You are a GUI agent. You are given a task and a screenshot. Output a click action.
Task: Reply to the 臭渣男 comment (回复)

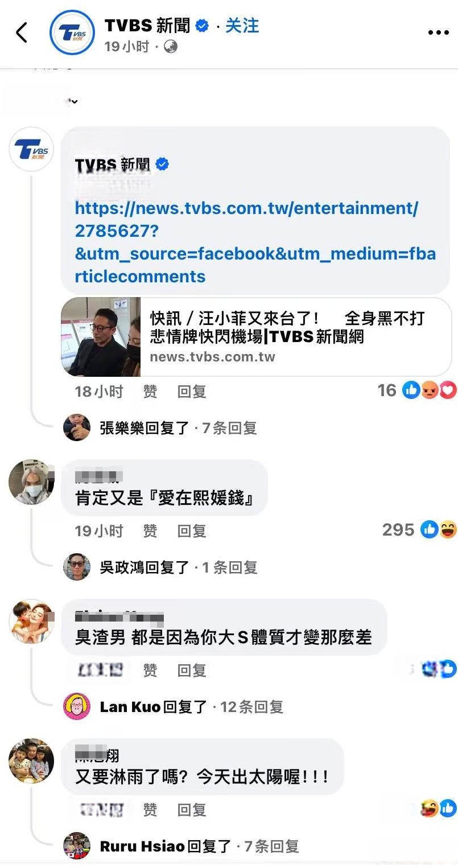point(192,670)
